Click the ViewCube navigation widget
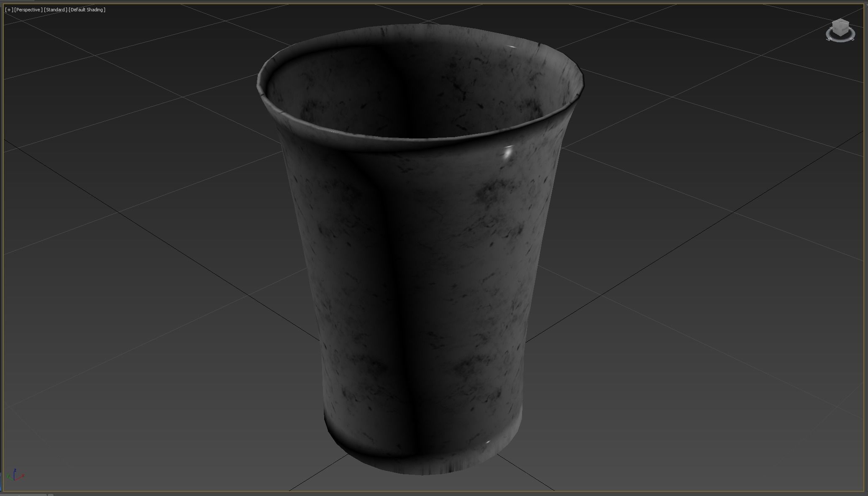 point(840,30)
